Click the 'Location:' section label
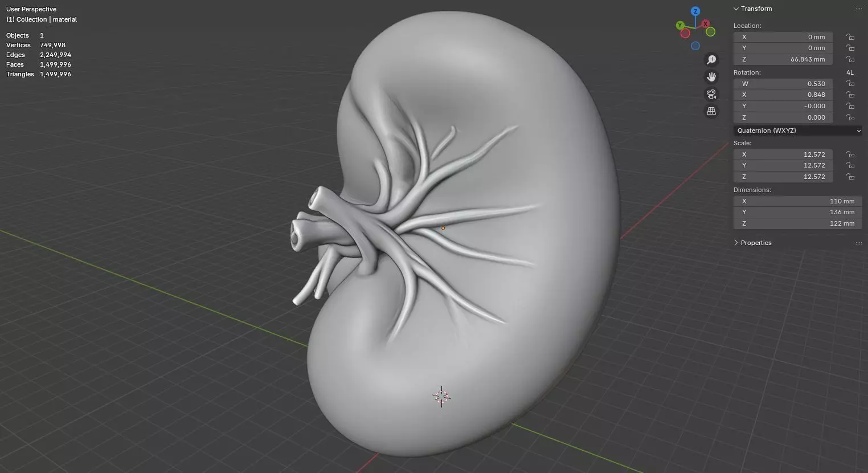This screenshot has height=473, width=868. 747,26
